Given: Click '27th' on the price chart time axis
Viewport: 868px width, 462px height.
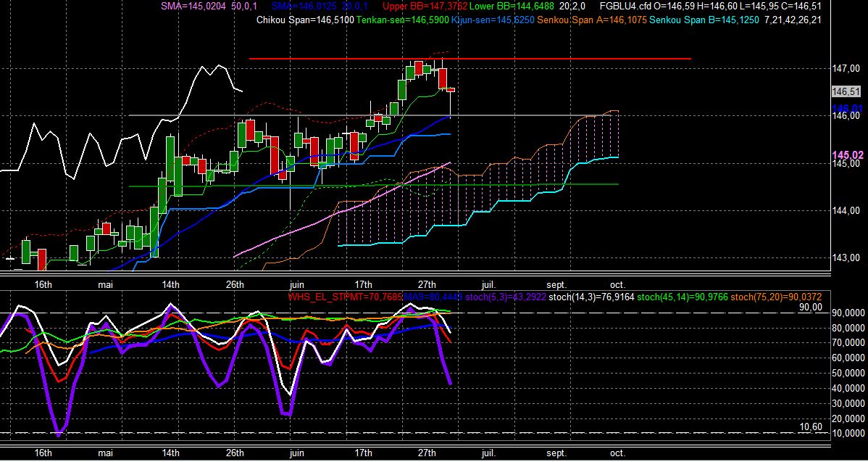Looking at the screenshot, I should click(x=427, y=285).
